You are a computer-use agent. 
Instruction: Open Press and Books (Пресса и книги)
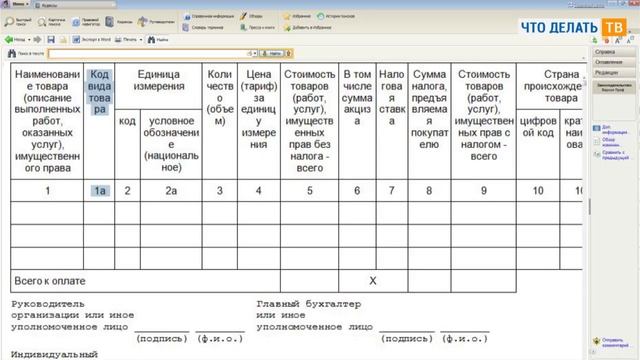[x=258, y=27]
